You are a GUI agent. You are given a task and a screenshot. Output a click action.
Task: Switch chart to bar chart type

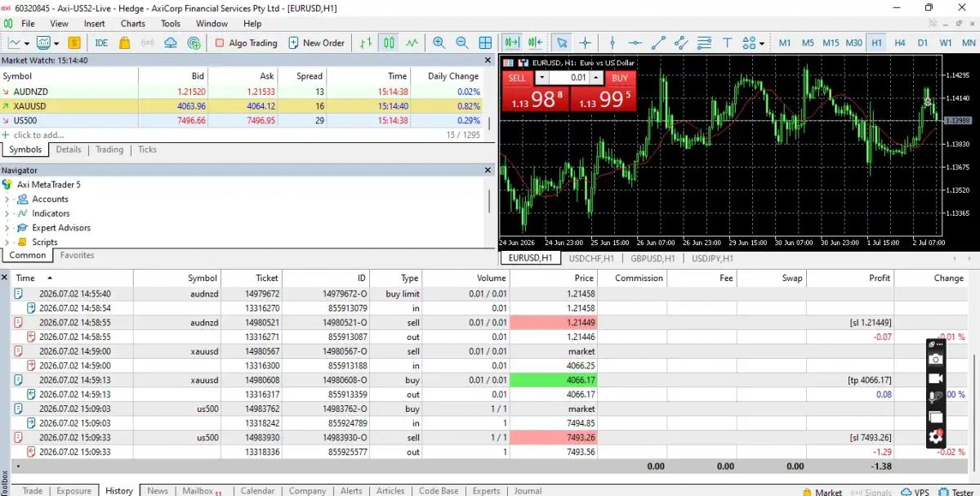[366, 42]
